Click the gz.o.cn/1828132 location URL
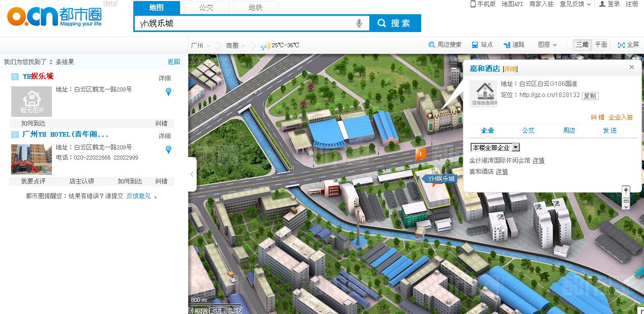Screen dimensions: 644x314 pyautogui.click(x=549, y=95)
